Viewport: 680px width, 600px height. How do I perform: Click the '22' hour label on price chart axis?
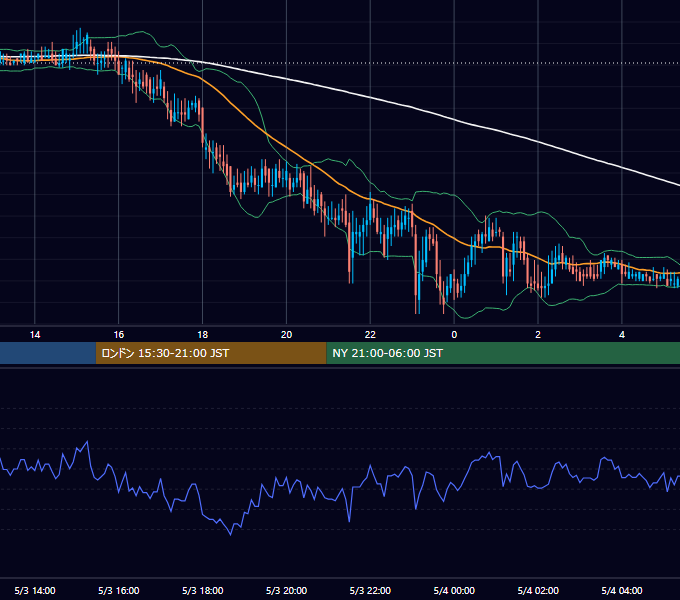(x=370, y=335)
